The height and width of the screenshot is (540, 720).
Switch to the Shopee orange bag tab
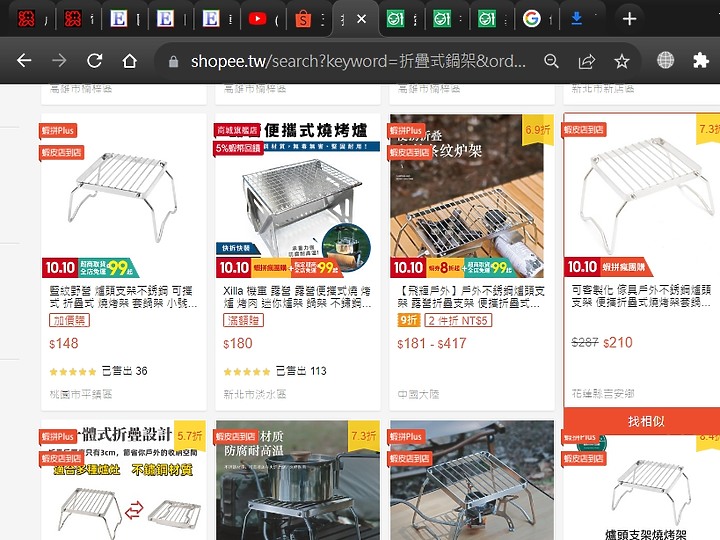303,19
